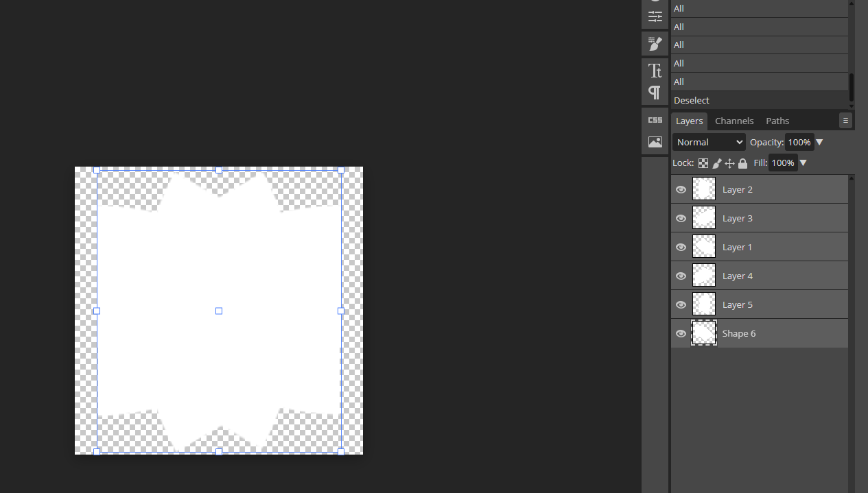Lock image pixels brush icon
Viewport: 868px width, 493px height.
[x=716, y=163]
